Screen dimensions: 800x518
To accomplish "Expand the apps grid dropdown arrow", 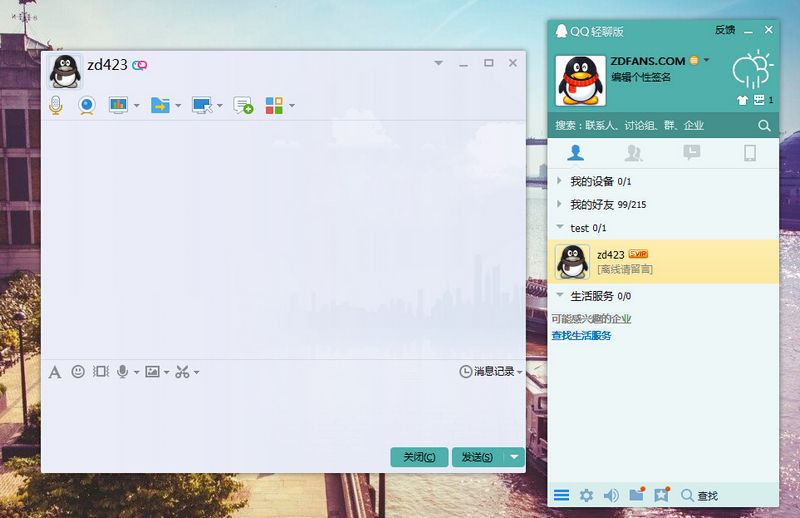I will pyautogui.click(x=292, y=106).
